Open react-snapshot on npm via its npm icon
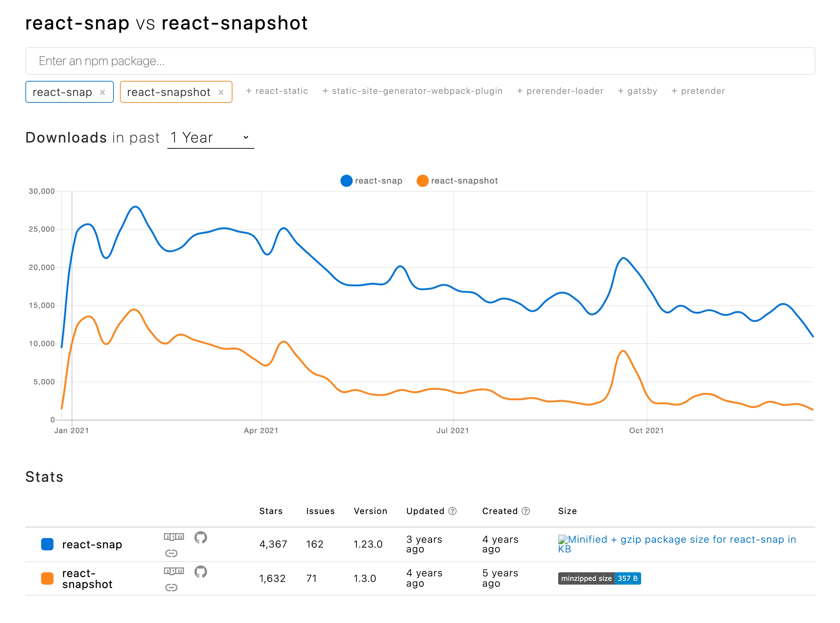This screenshot has height=623, width=840. (173, 571)
